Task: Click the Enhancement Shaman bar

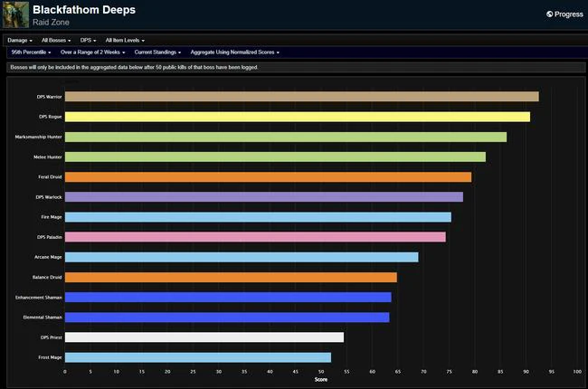Action: (x=228, y=297)
